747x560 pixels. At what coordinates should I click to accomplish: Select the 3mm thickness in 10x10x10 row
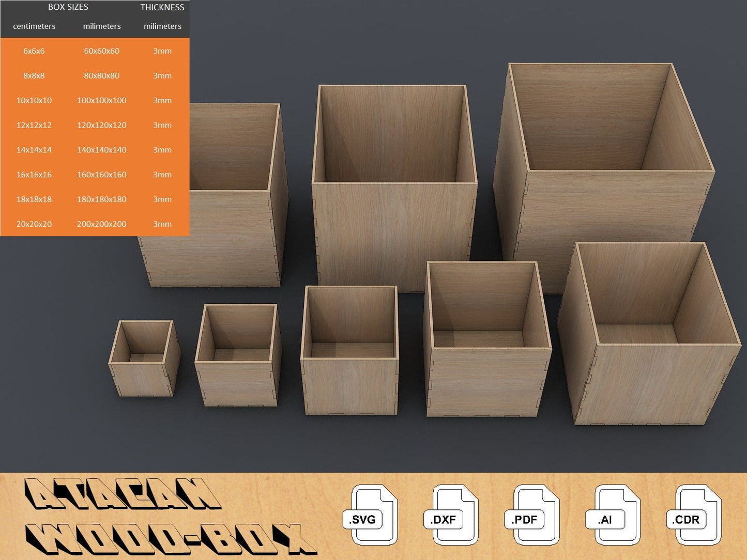(x=162, y=100)
